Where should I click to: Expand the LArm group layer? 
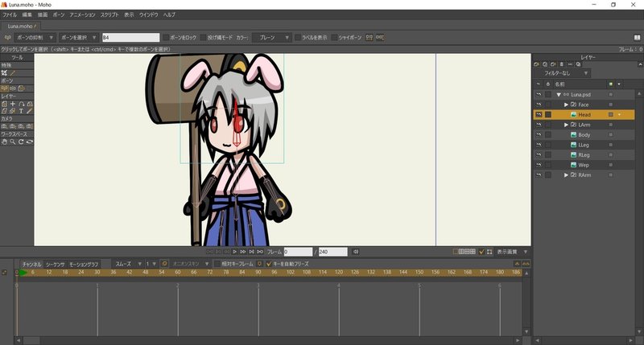[567, 125]
